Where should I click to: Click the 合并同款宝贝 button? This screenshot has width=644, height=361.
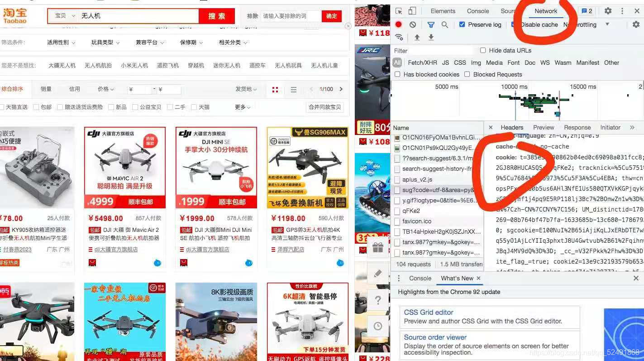[x=325, y=107]
